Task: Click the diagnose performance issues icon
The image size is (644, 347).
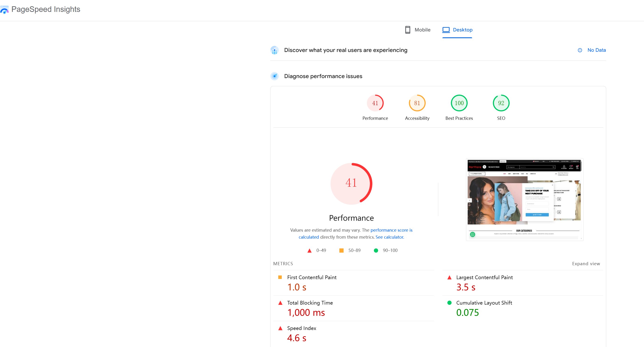Action: coord(274,76)
